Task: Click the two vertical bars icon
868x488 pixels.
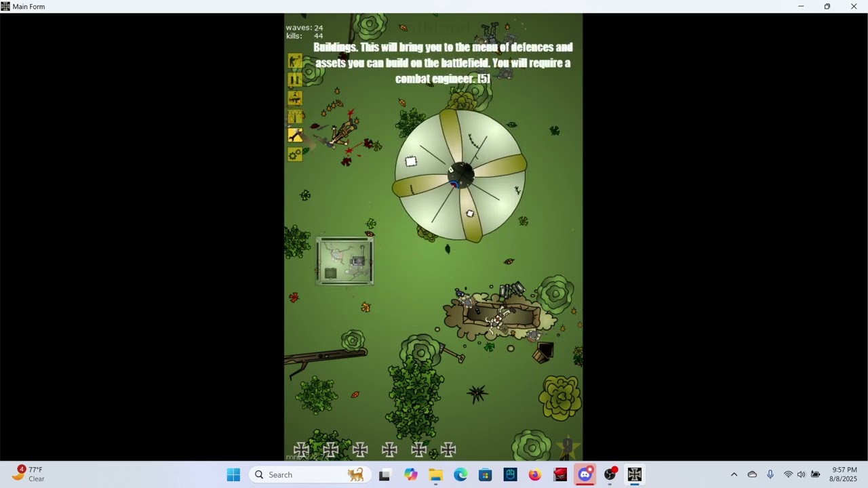Action: [x=295, y=80]
